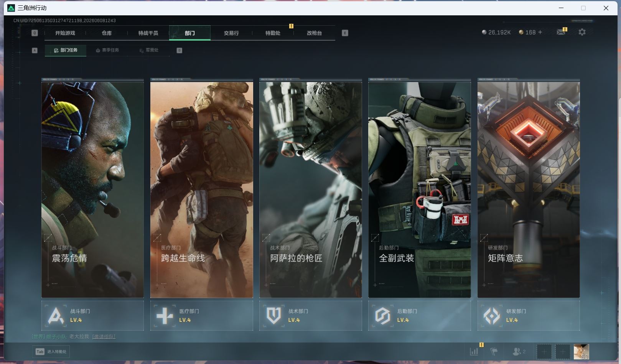Open the player avatar level 60
621x364 pixels.
(581, 352)
